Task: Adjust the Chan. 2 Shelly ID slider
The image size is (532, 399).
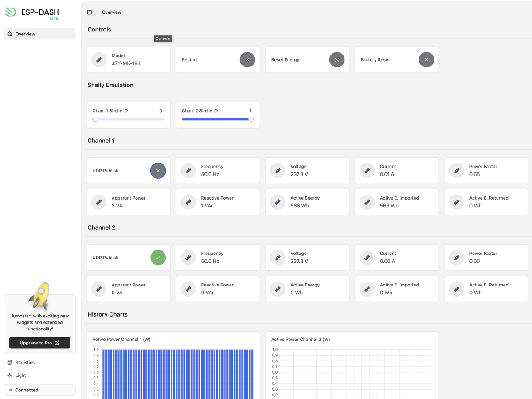Action: 218,119
